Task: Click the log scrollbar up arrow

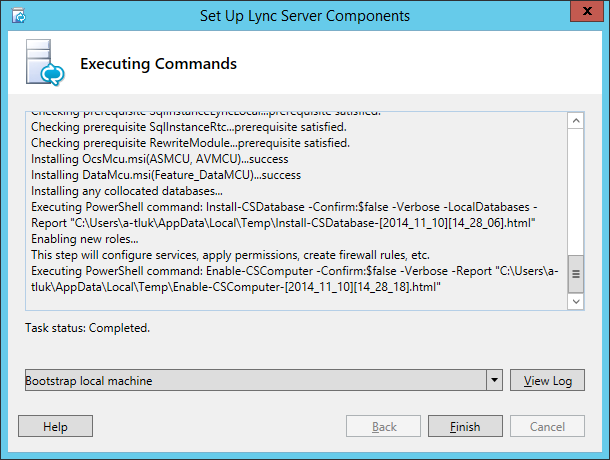Action: point(576,120)
